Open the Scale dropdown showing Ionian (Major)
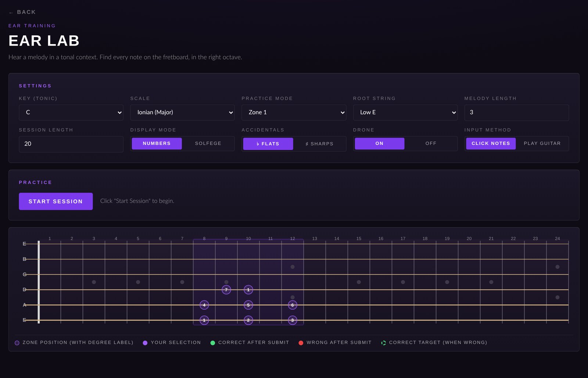The image size is (588, 378). (x=182, y=113)
